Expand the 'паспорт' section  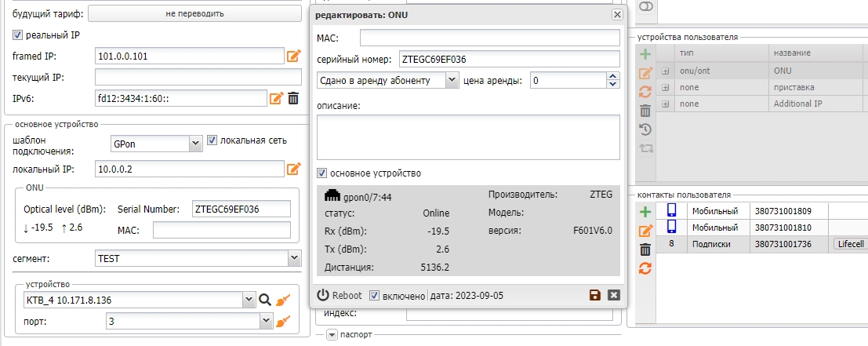[332, 335]
